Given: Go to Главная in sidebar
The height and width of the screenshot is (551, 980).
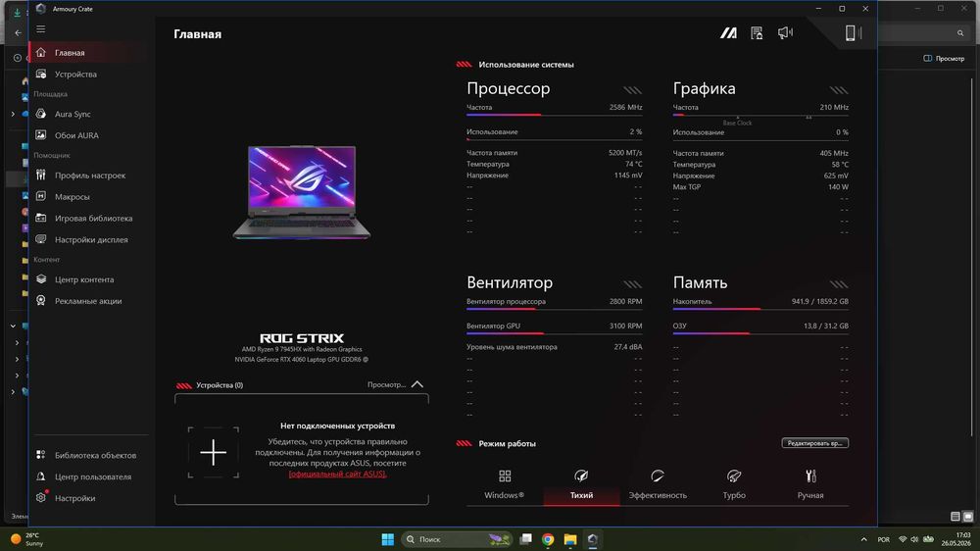Looking at the screenshot, I should pos(89,53).
